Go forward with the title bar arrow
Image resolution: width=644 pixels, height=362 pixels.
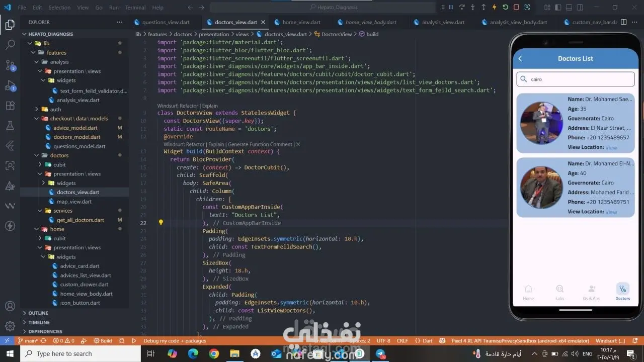click(202, 8)
